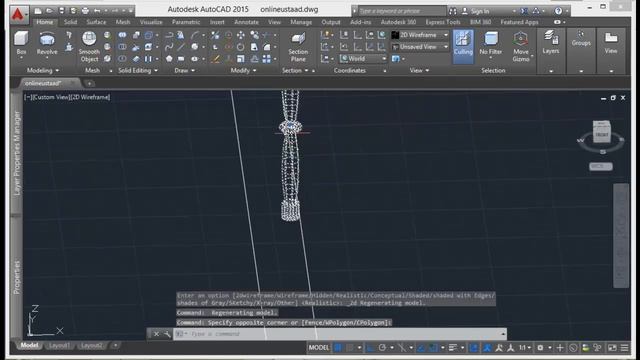Click the Custom View viewport label
The image size is (640, 360).
(x=51, y=97)
